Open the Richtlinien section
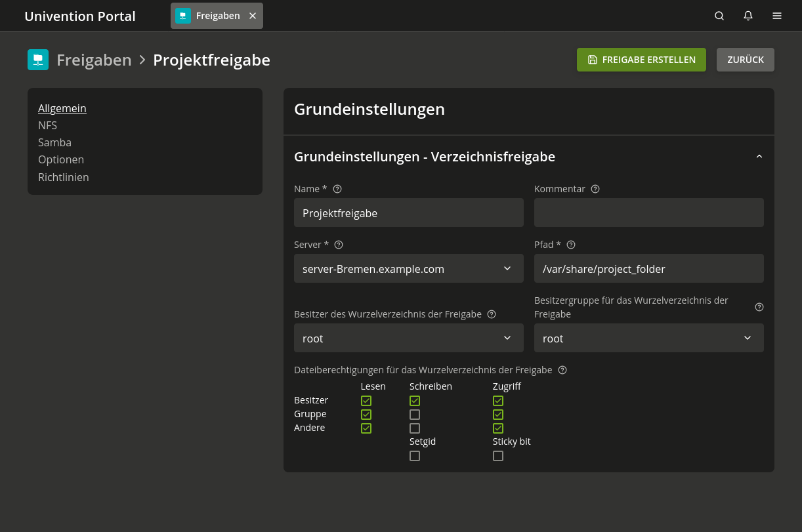The height and width of the screenshot is (532, 802). (x=64, y=177)
